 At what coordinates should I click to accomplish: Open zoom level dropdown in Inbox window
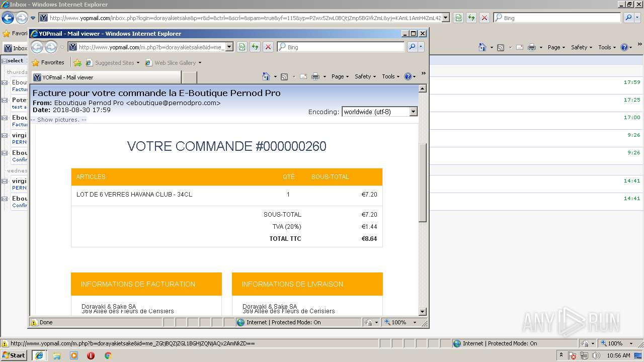click(631, 343)
